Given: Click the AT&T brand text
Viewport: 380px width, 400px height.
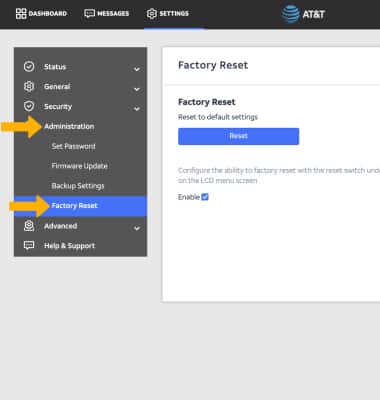Looking at the screenshot, I should point(313,14).
